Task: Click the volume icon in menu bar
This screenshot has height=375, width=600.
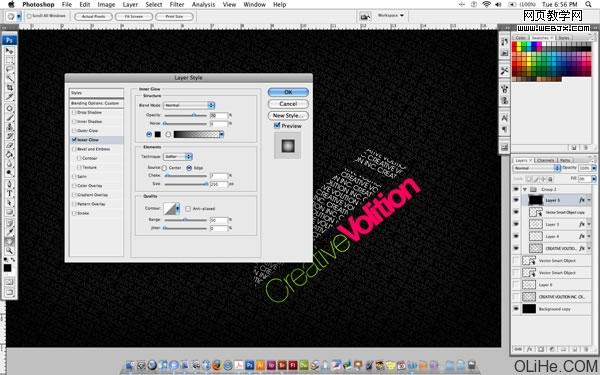Action: coord(498,4)
